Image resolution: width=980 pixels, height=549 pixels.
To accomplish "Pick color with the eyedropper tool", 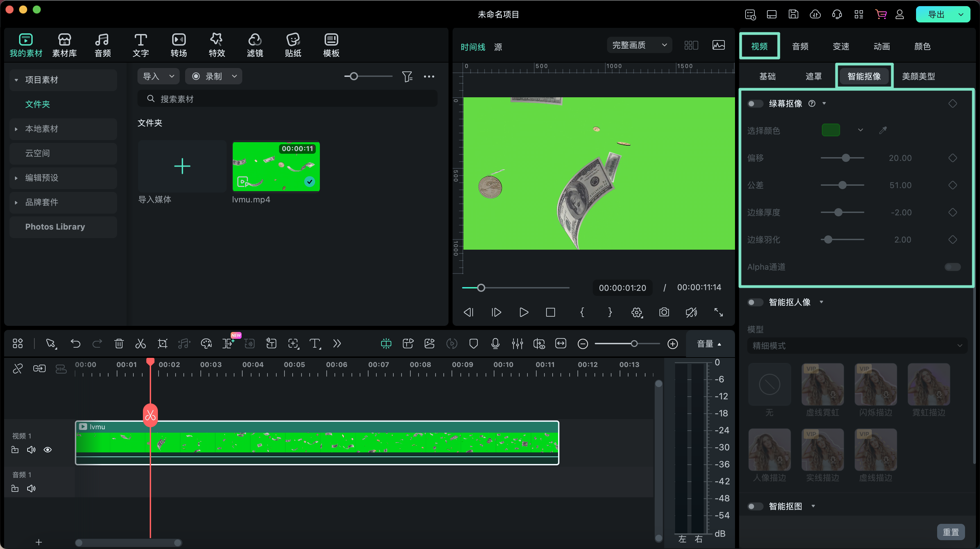I will point(883,130).
